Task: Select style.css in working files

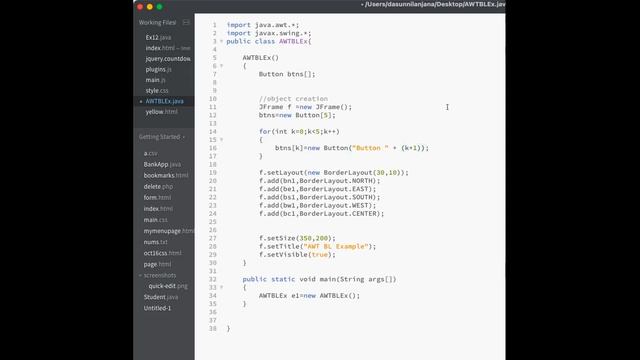Action: [157, 91]
